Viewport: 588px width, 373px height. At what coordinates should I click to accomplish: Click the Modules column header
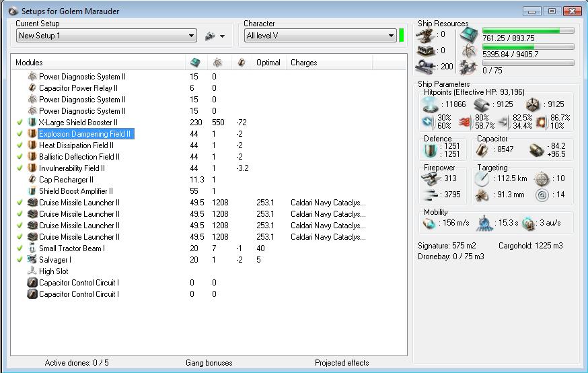point(99,63)
